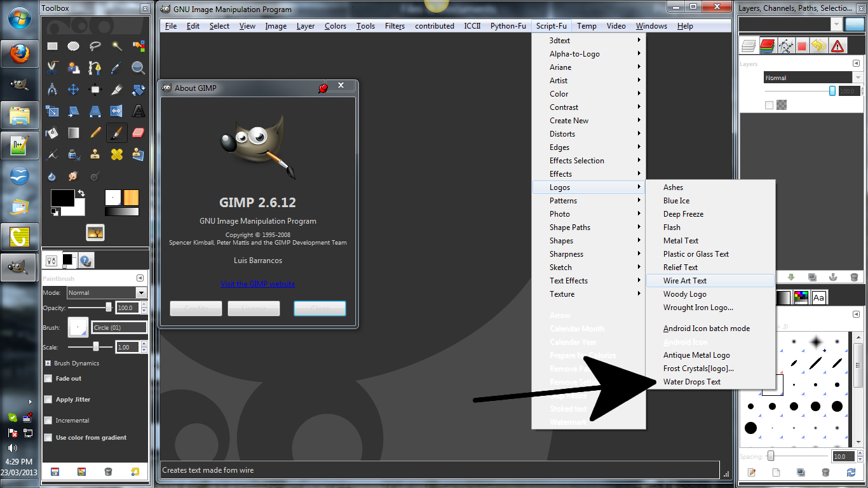Select the Zoom magnifier tool
The width and height of the screenshot is (868, 488).
(x=139, y=67)
